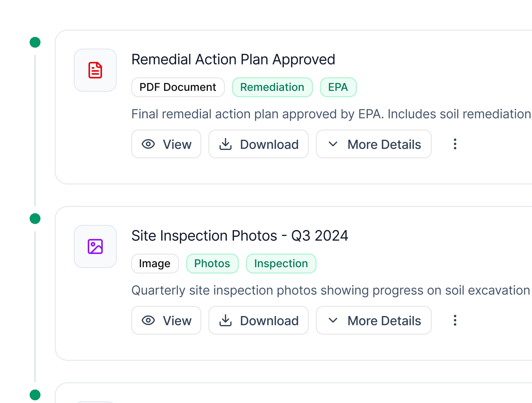Click the Image type badge
This screenshot has height=403, width=532.
[155, 264]
